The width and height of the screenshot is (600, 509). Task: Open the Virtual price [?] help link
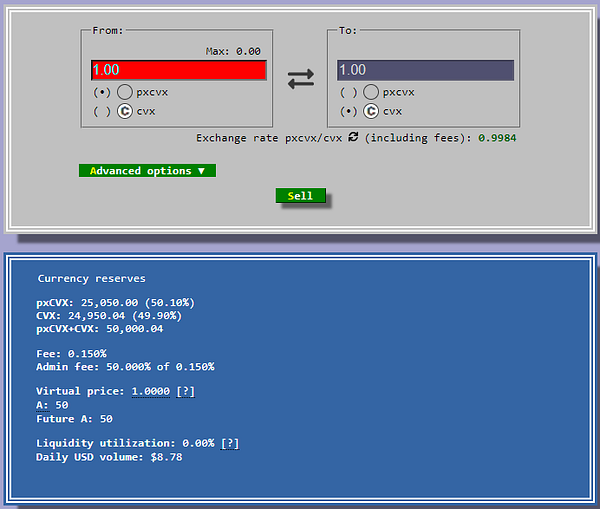click(x=186, y=392)
